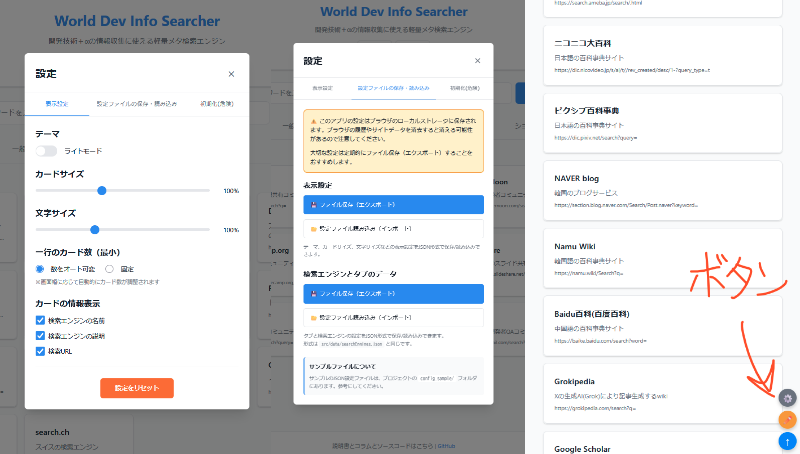This screenshot has height=454, width=800.
Task: Click ファイル保存(エクスポート) under 表示設定
Action: (393, 205)
